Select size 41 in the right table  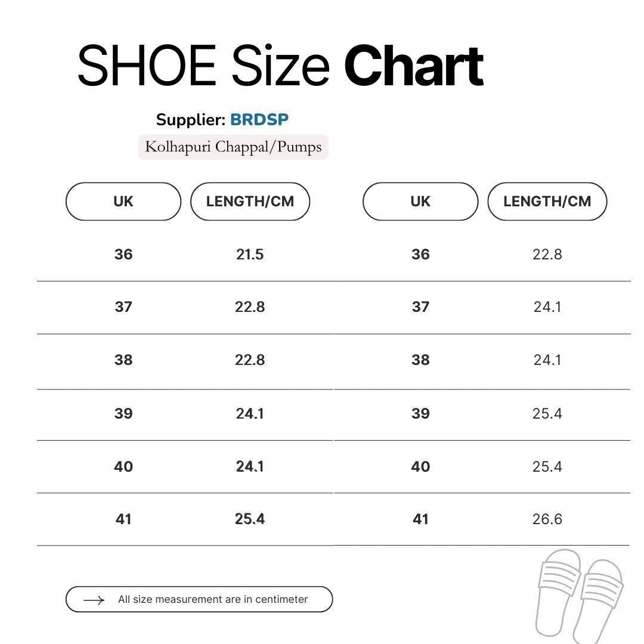420,519
